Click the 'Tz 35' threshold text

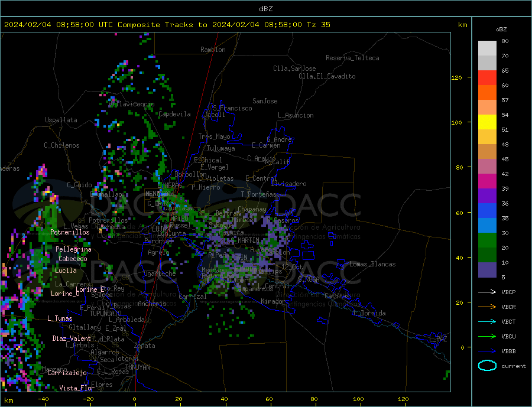318,25
